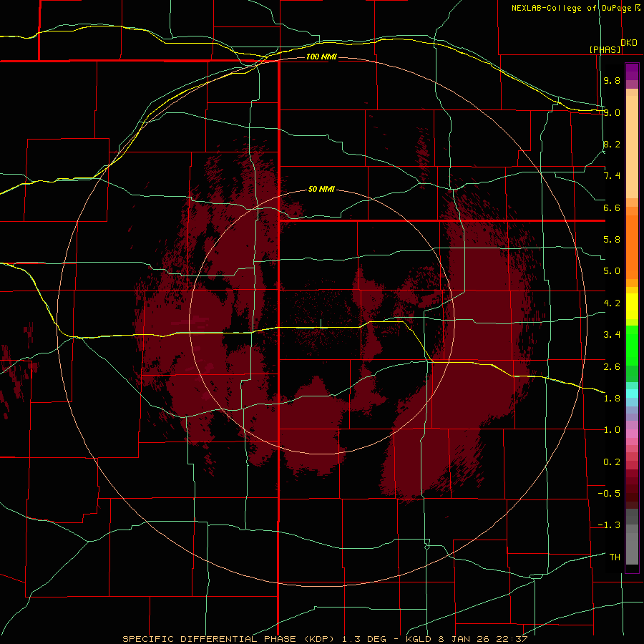Click the 1.0 value on the color scale
Image resolution: width=644 pixels, height=644 pixels.
612,430
